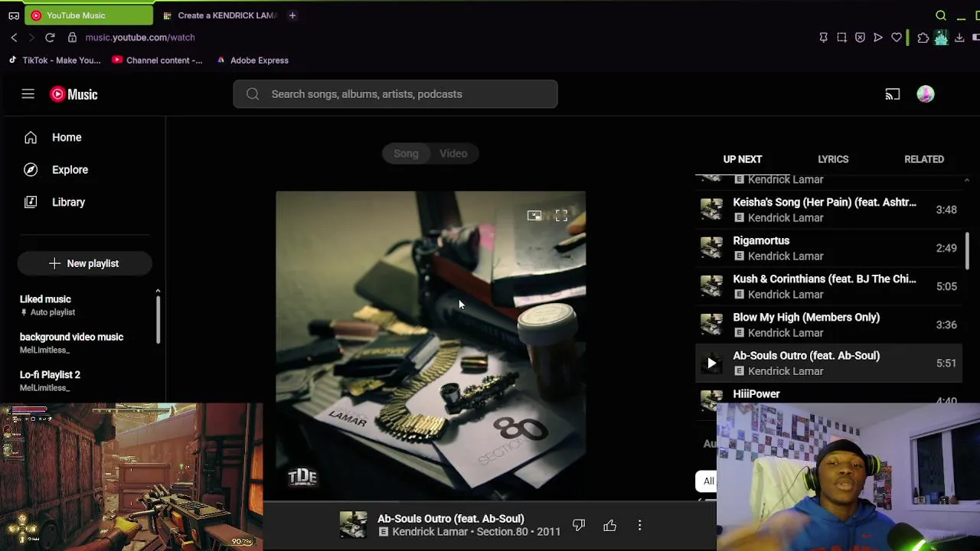
Task: Enable miniplayer on album art
Action: 534,216
